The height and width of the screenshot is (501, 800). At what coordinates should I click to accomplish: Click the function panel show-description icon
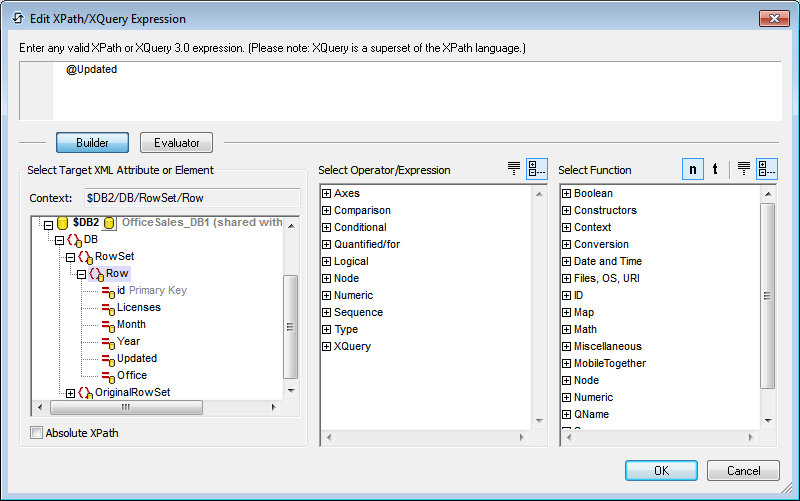[744, 169]
